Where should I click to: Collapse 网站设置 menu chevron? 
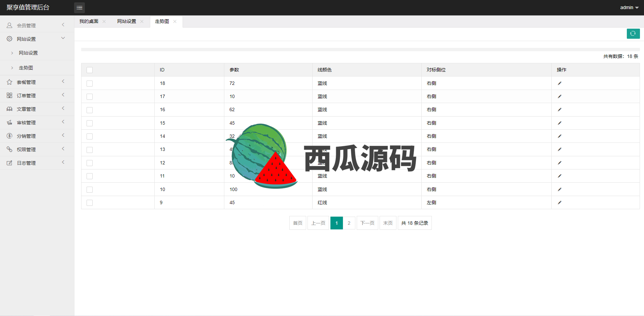pos(63,38)
